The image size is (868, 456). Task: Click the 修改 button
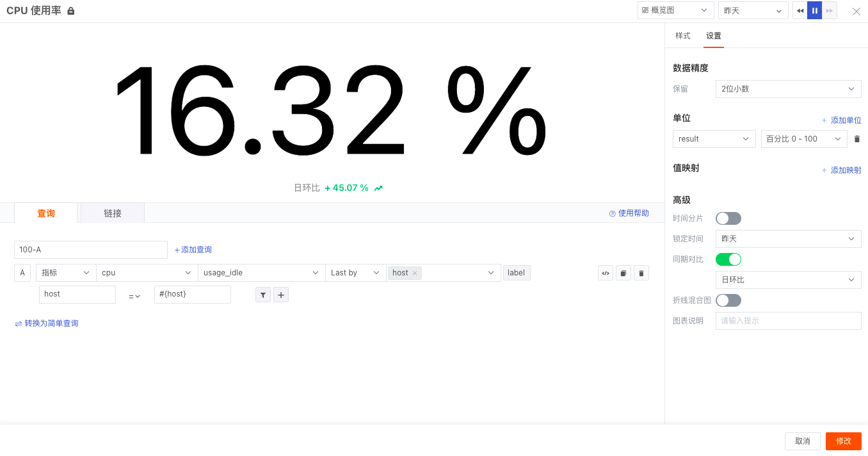pyautogui.click(x=844, y=441)
